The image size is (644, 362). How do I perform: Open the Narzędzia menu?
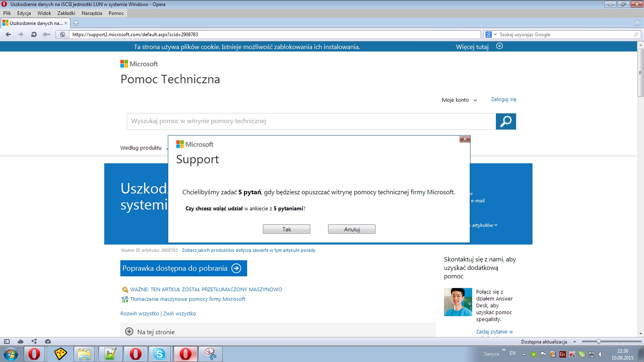[92, 13]
